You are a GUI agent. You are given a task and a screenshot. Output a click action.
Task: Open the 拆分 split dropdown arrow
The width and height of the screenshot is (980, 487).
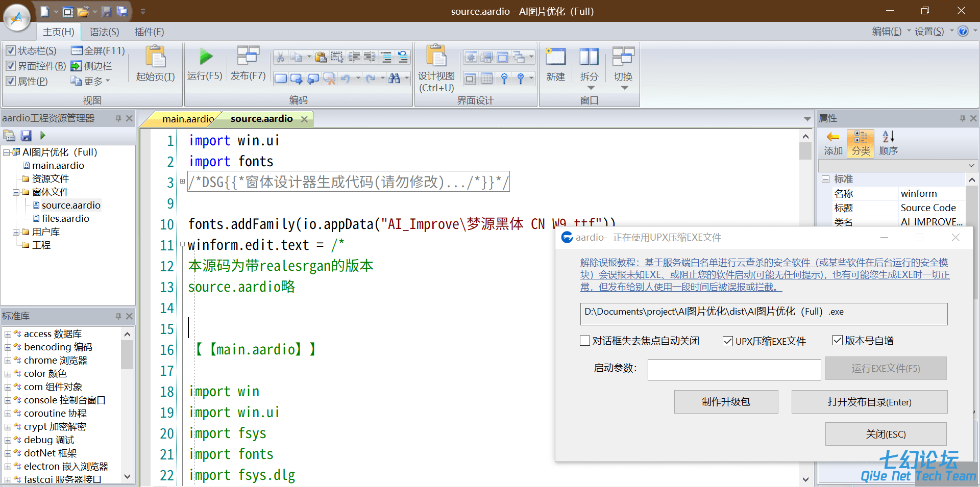pyautogui.click(x=591, y=88)
